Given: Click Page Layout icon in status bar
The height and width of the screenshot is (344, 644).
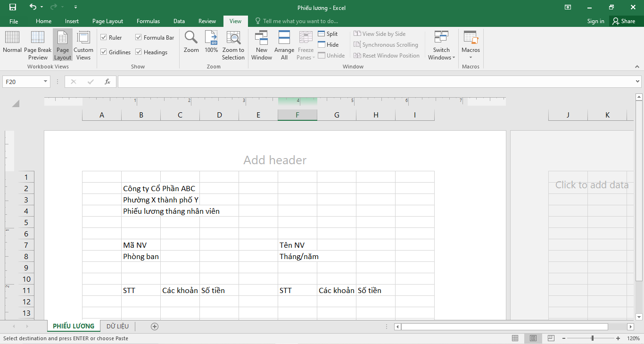Looking at the screenshot, I should 533,338.
